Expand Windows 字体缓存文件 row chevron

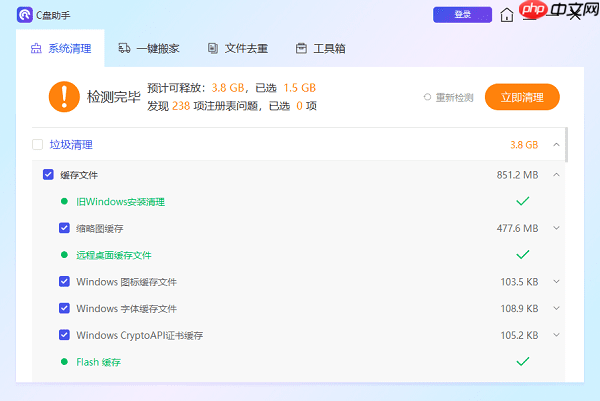(x=556, y=308)
